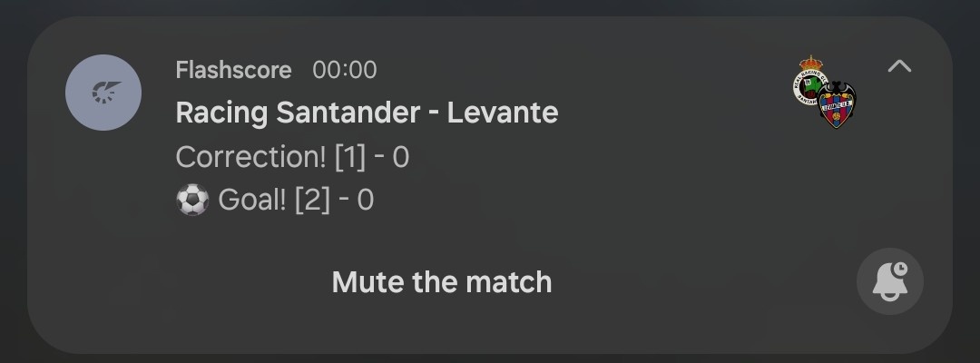The height and width of the screenshot is (363, 980).
Task: Click the 00:00 notification timestamp
Action: pos(344,70)
